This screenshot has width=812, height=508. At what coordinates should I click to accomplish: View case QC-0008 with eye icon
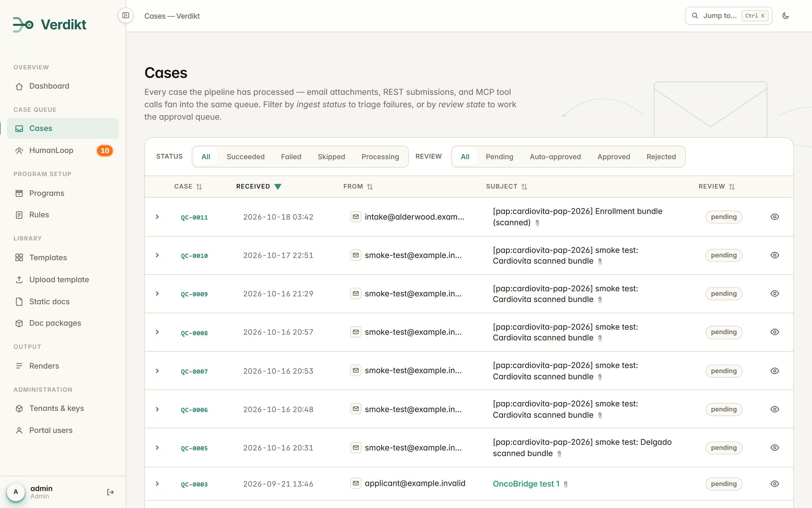775,332
